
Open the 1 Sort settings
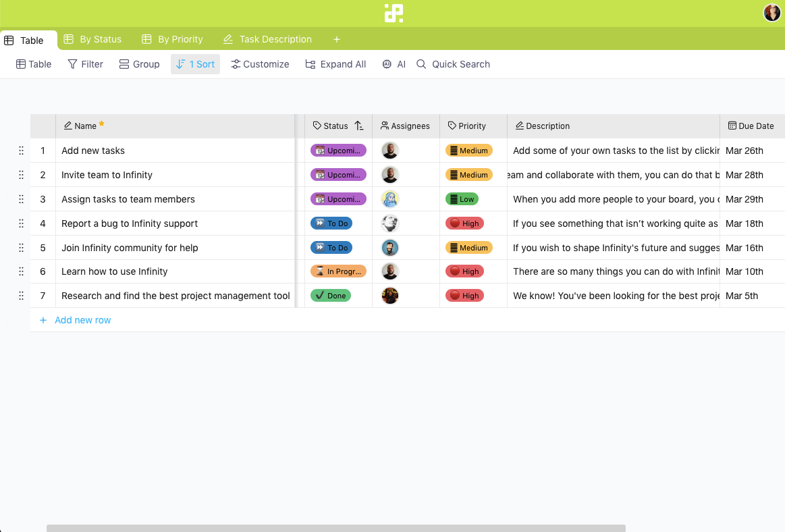(x=195, y=64)
